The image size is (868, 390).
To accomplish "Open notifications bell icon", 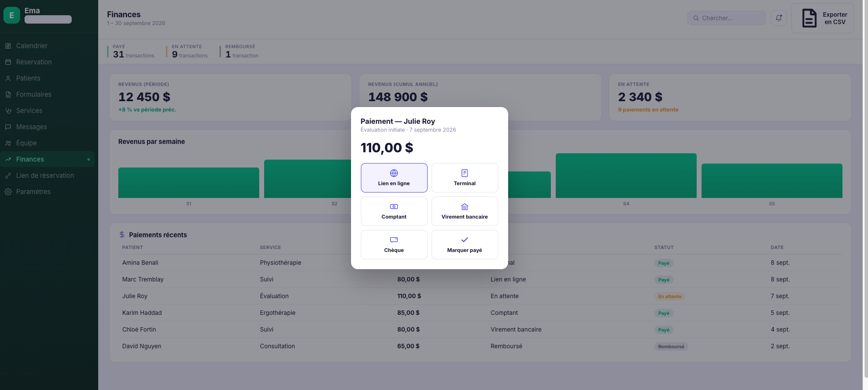I will (x=779, y=18).
